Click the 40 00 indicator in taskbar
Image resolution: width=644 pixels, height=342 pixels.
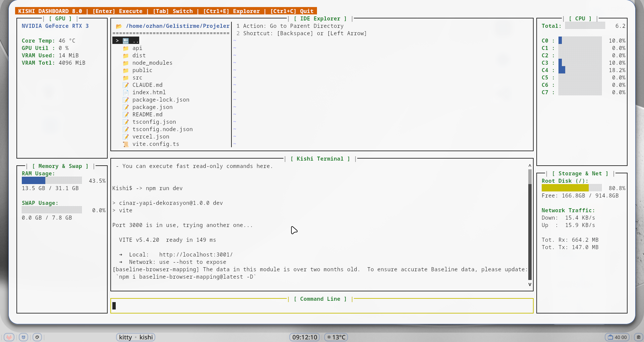[x=617, y=337]
